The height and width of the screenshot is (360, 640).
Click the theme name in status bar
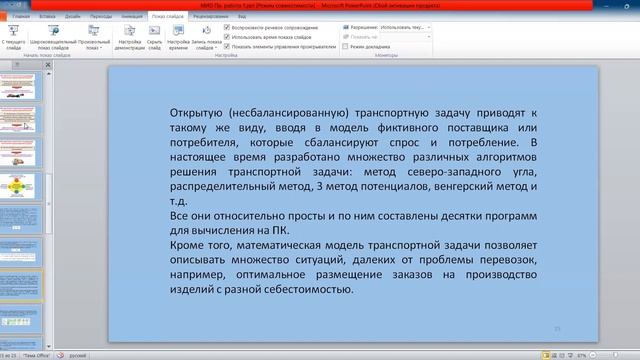(x=36, y=356)
